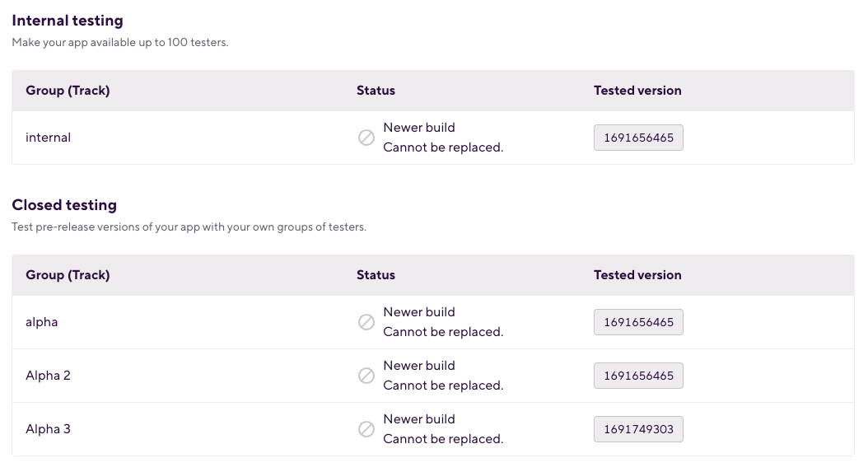The image size is (868, 472).
Task: Click Cannot be replaced text in internal row
Action: [x=443, y=147]
